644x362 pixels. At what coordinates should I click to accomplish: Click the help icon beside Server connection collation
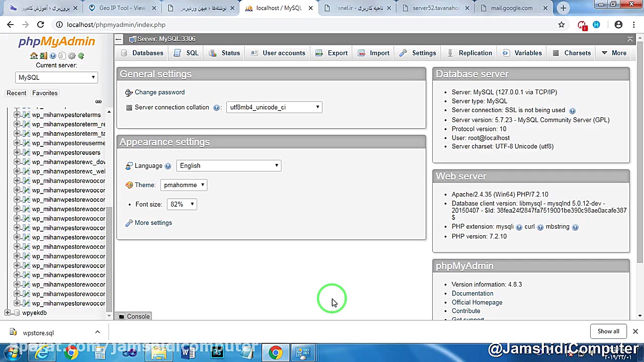[216, 108]
